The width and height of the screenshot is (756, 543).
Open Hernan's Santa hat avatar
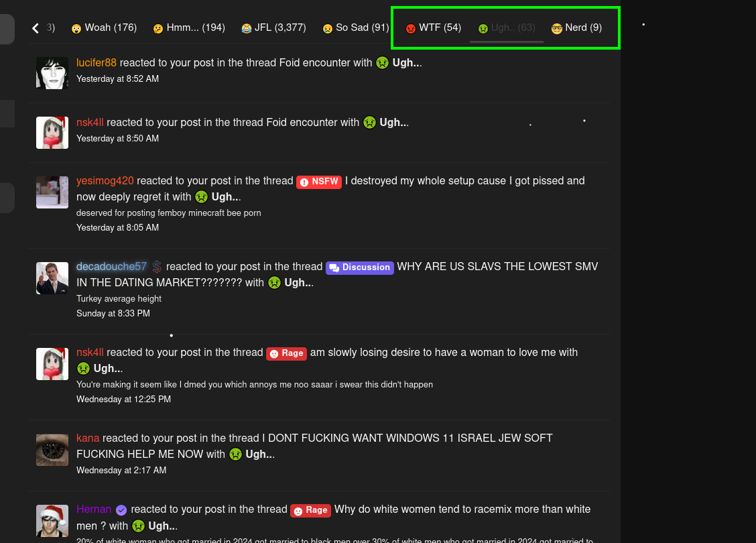[x=52, y=521]
